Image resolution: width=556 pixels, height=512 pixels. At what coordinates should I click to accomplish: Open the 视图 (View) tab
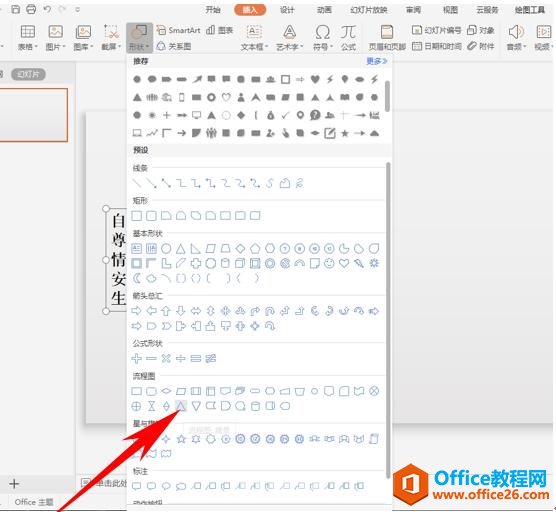click(450, 10)
